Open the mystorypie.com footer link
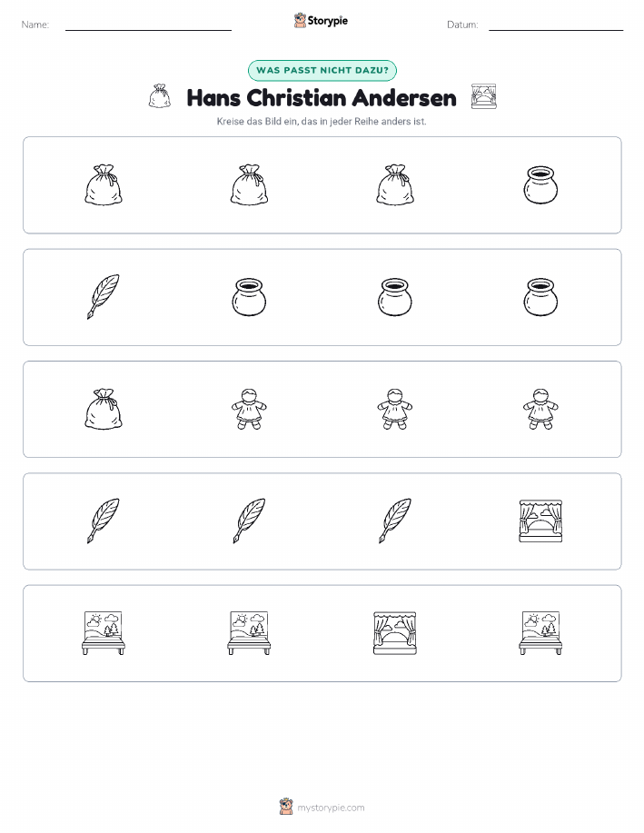 331,808
